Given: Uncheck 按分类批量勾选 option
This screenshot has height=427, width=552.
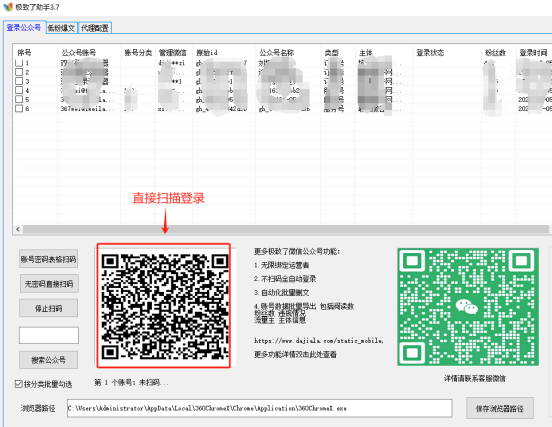Looking at the screenshot, I should click(19, 384).
